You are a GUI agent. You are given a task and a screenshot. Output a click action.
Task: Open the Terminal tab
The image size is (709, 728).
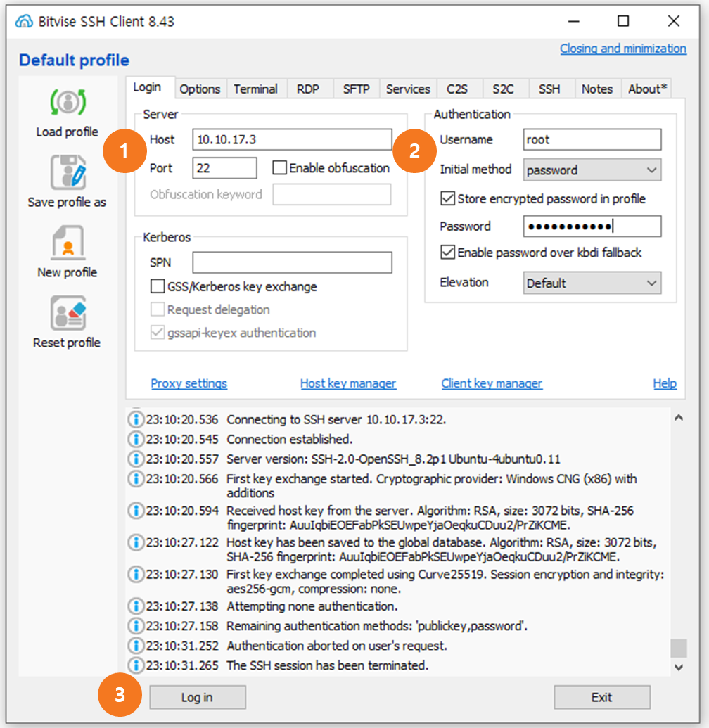[x=255, y=89]
